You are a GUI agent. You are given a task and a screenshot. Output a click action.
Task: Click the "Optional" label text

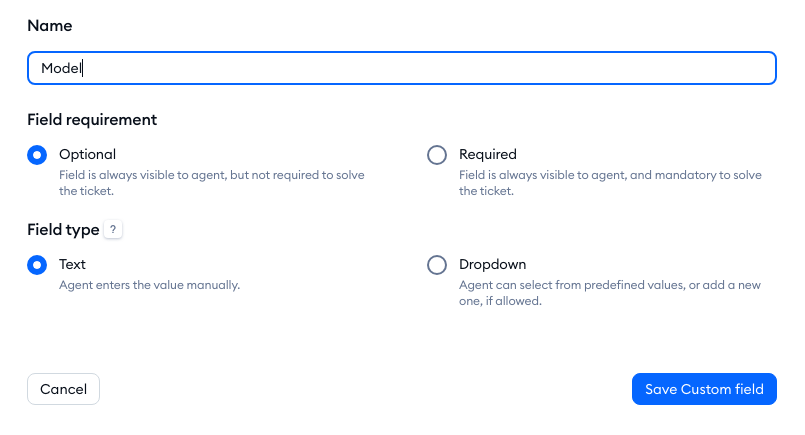[x=88, y=154]
